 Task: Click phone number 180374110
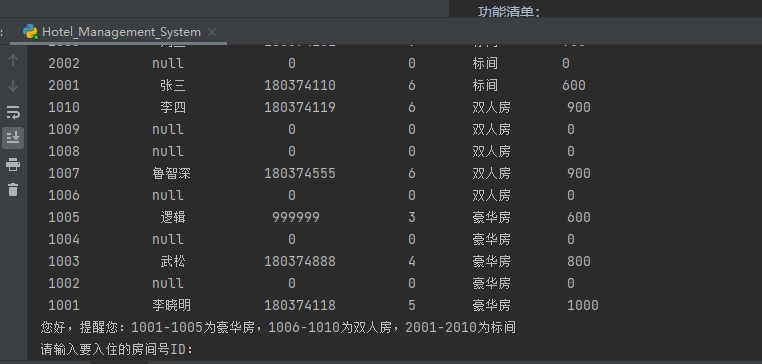[300, 86]
